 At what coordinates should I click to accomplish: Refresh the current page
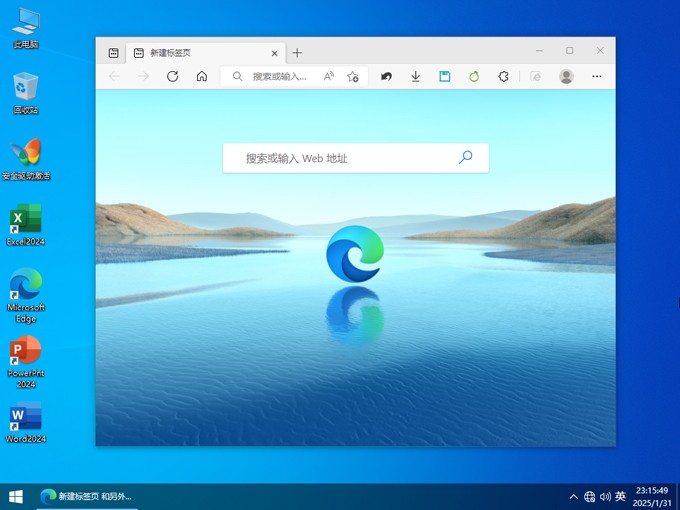[x=173, y=76]
